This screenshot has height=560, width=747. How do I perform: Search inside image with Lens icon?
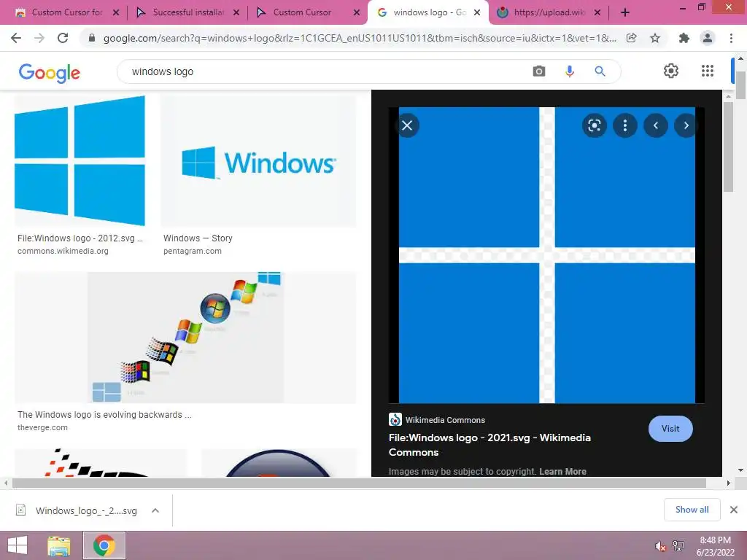tap(594, 125)
